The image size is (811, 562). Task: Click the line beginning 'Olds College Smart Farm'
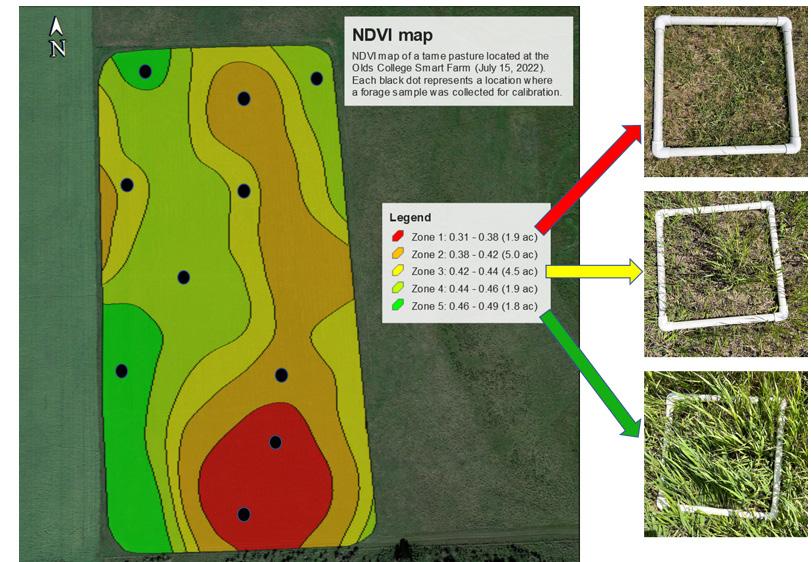pyautogui.click(x=448, y=68)
